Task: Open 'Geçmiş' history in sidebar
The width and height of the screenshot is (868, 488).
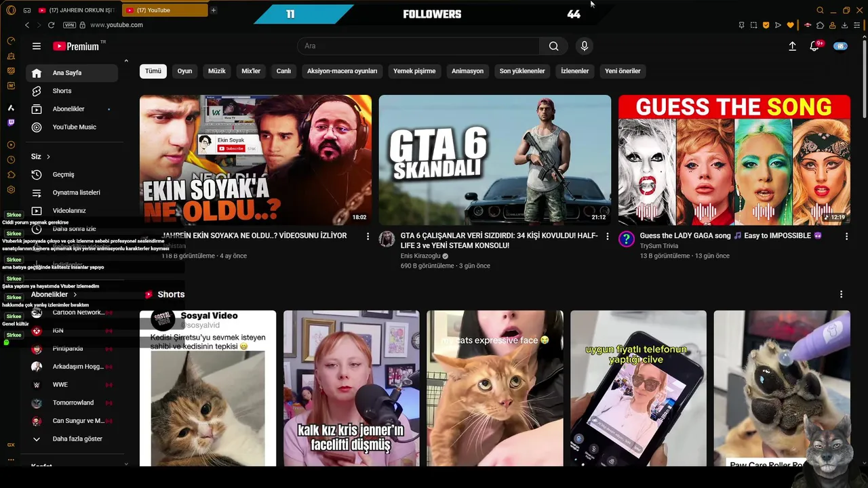Action: click(x=73, y=175)
